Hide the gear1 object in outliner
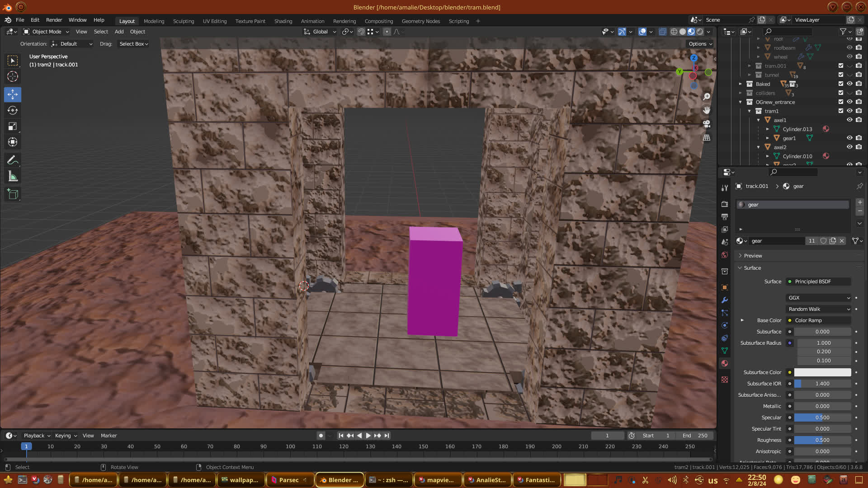Viewport: 868px width, 488px height. pyautogui.click(x=849, y=138)
